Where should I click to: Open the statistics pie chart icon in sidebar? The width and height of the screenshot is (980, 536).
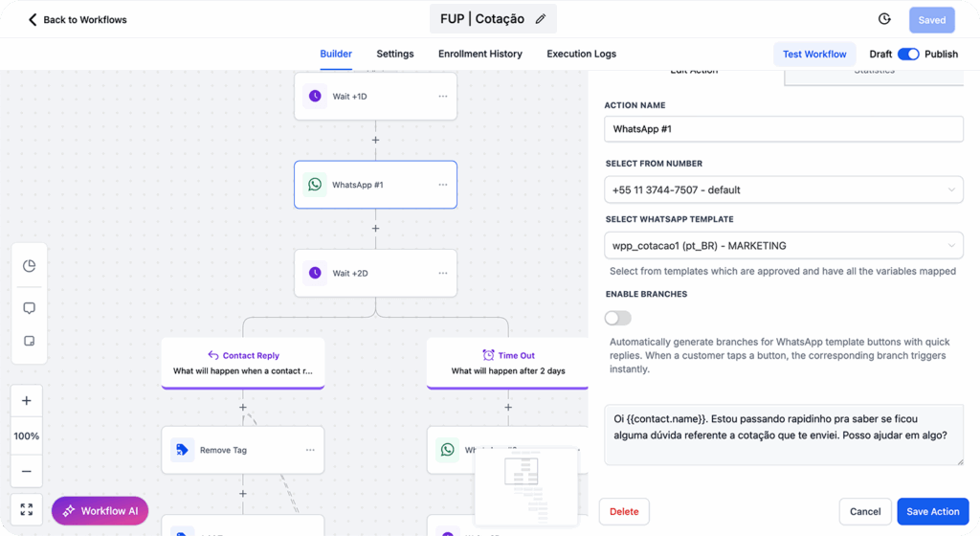(x=29, y=266)
